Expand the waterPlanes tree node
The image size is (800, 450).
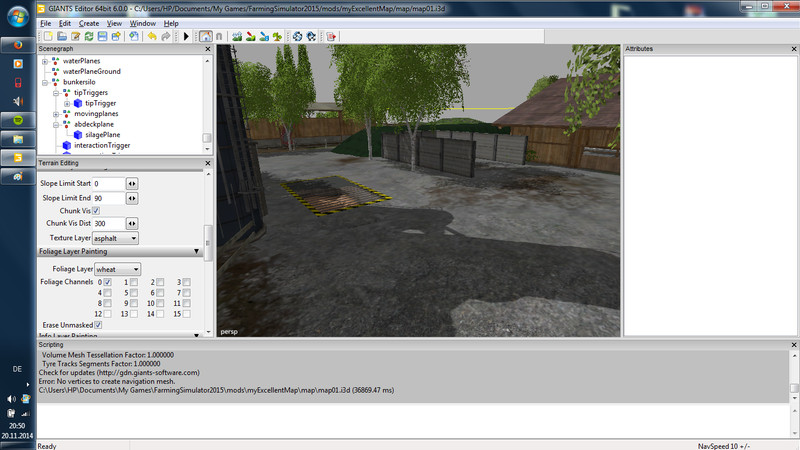45,61
